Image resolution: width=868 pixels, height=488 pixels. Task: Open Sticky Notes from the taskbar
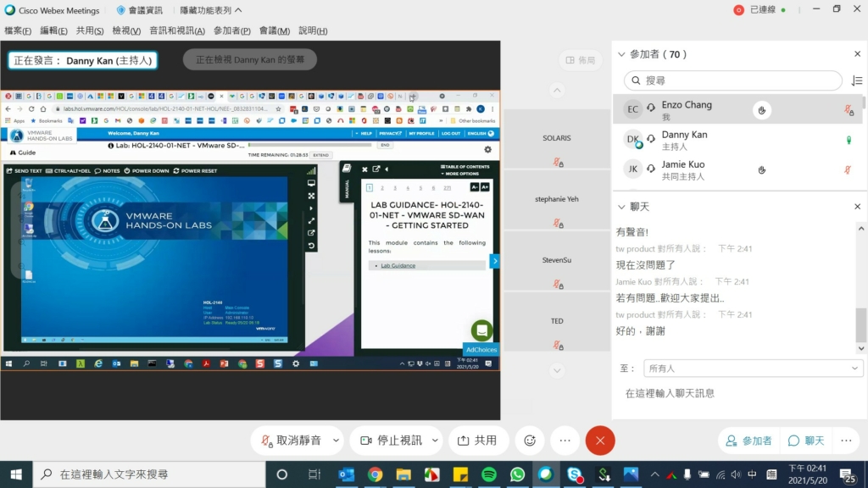(460, 474)
